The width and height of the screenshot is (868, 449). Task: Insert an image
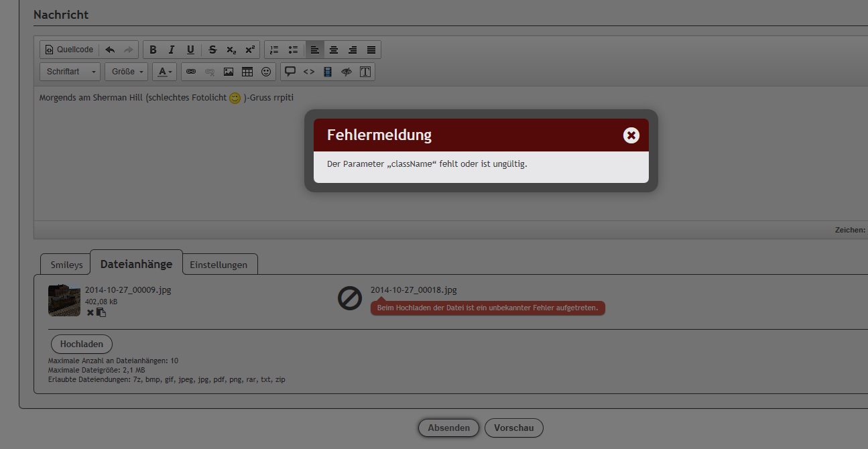tap(229, 72)
